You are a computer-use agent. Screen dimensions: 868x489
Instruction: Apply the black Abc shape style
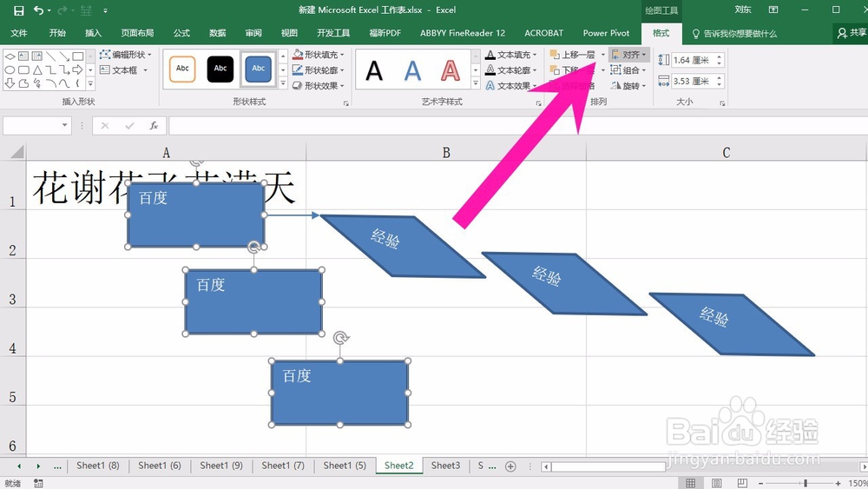(x=220, y=69)
